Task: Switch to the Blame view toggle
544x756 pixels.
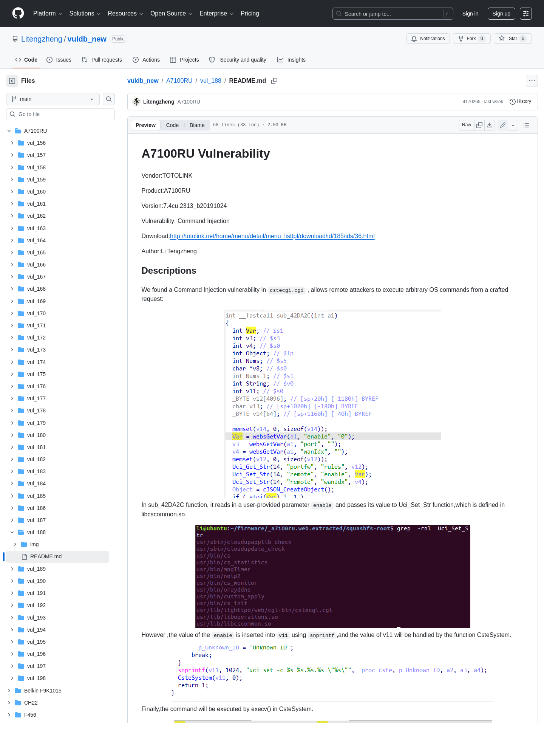Action: (x=197, y=125)
